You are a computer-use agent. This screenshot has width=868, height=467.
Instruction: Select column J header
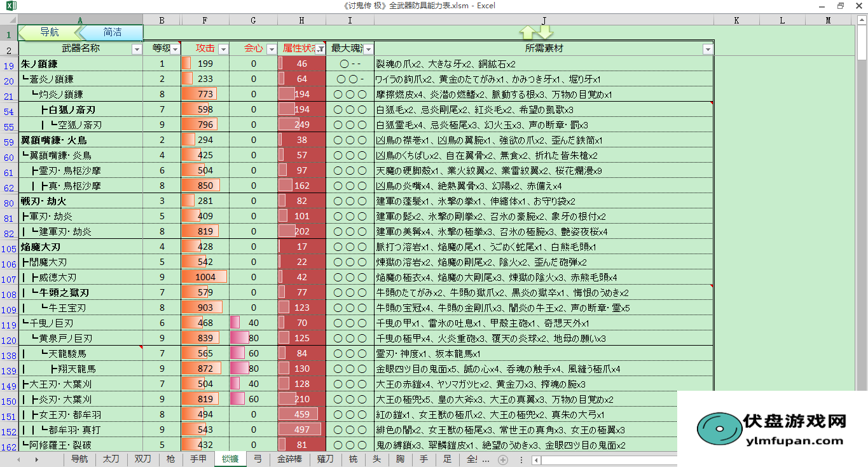point(544,20)
